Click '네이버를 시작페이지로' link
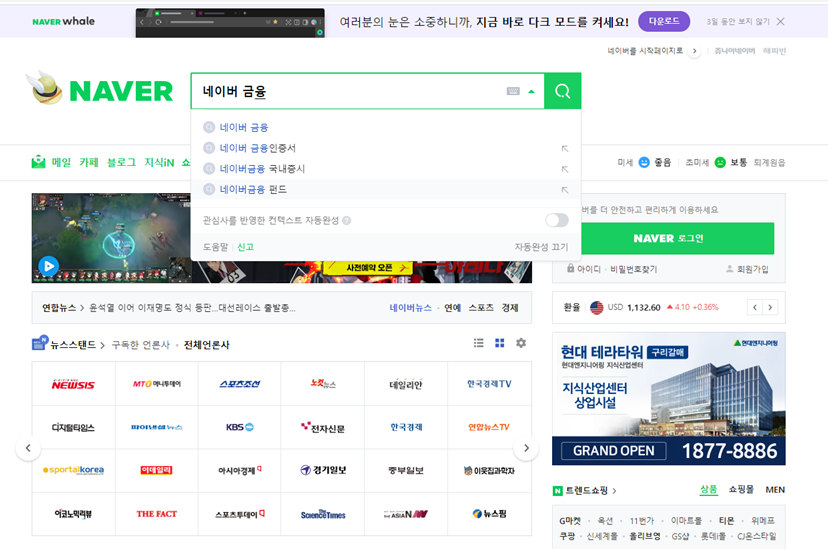This screenshot has width=828, height=549. 645,51
